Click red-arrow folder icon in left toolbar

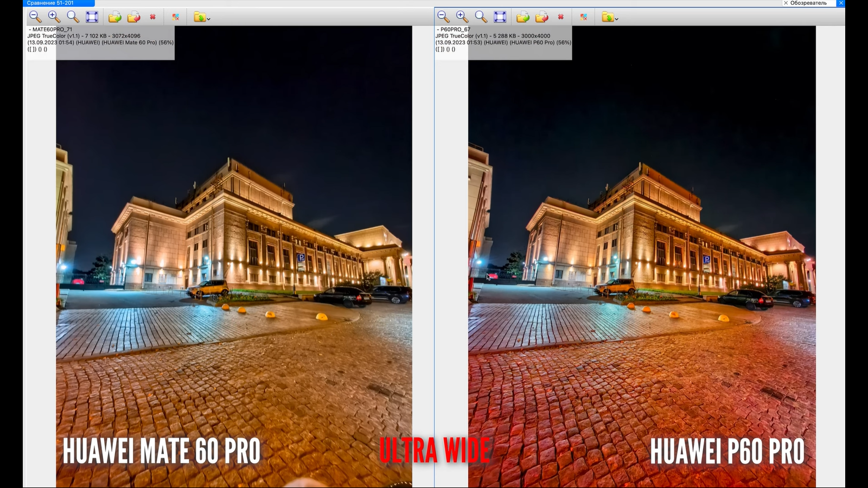tap(133, 17)
